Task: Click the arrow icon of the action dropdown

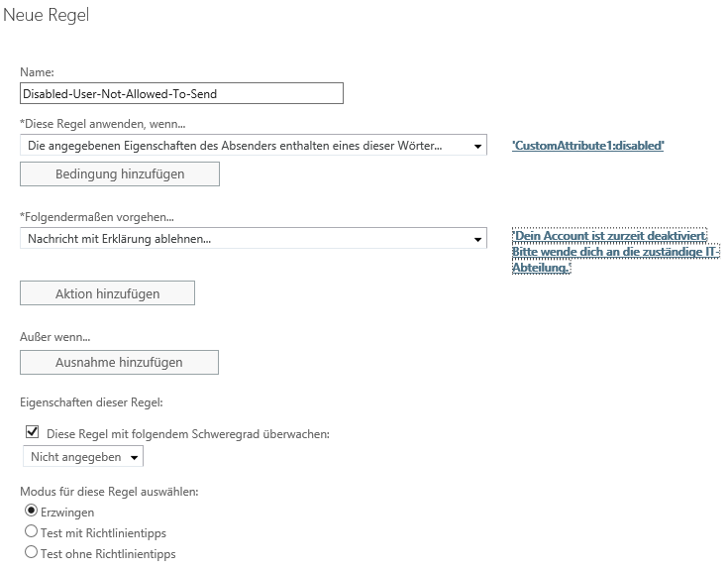Action: 477,240
